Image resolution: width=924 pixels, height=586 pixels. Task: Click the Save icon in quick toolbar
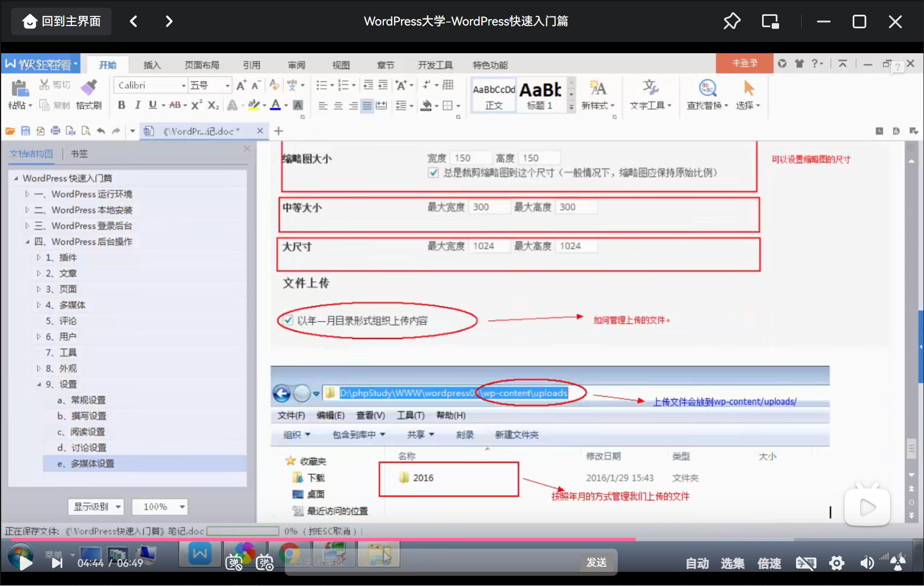pos(25,131)
